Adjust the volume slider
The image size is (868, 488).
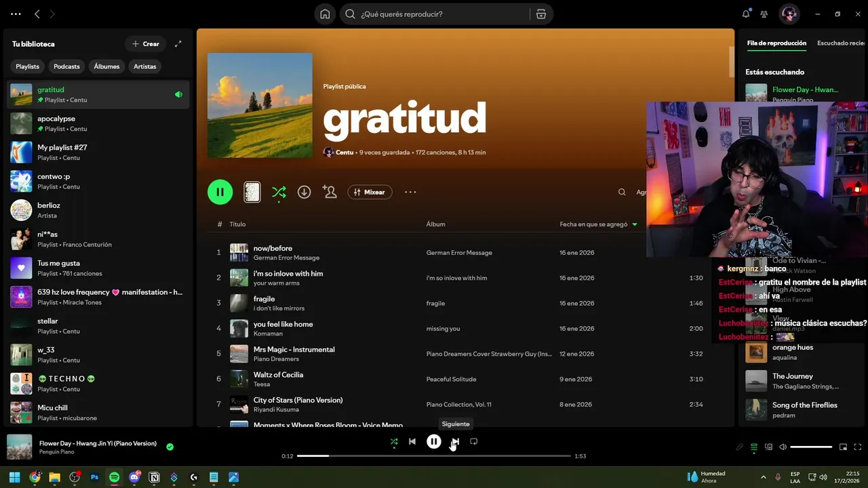click(811, 447)
